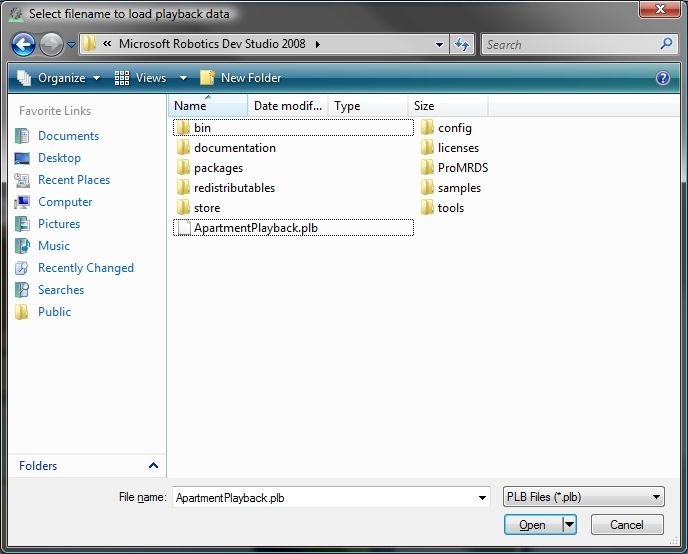
Task: Select the bin folder
Action: tap(293, 128)
